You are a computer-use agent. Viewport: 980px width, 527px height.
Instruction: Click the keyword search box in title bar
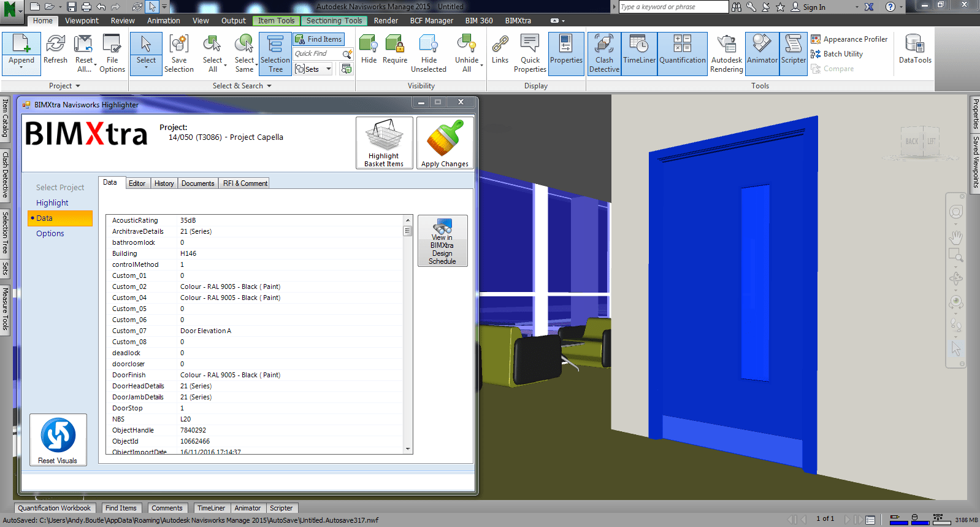pos(673,7)
